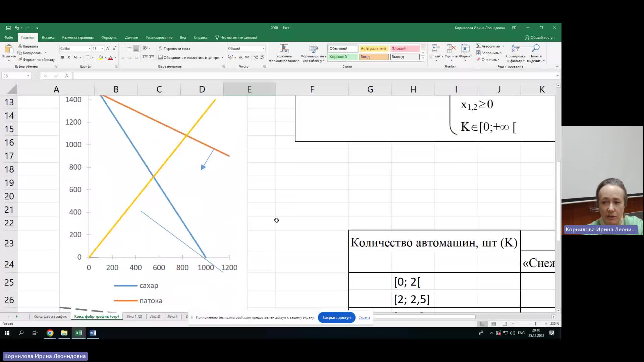
Task: Click the text orientation icon
Action: 145,48
